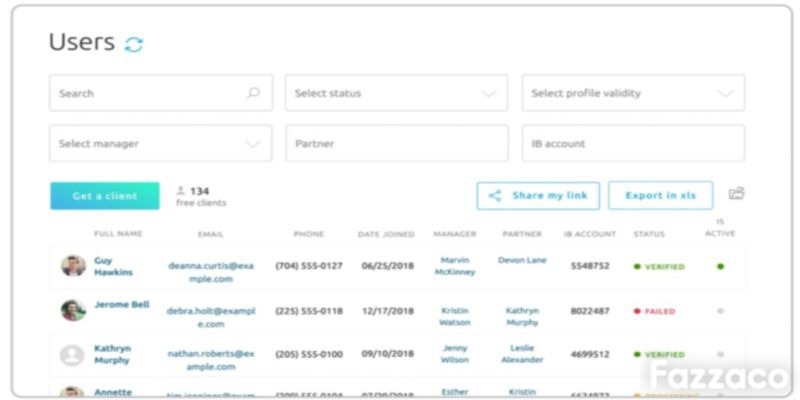The image size is (800, 400).
Task: Sort by Status column header
Action: [x=649, y=234]
